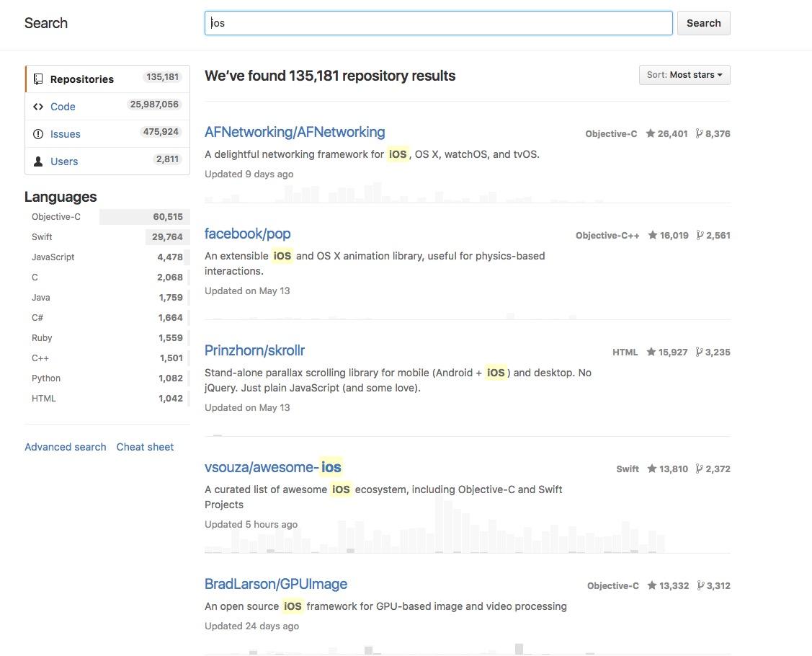Open the Cheat sheet link

[145, 447]
